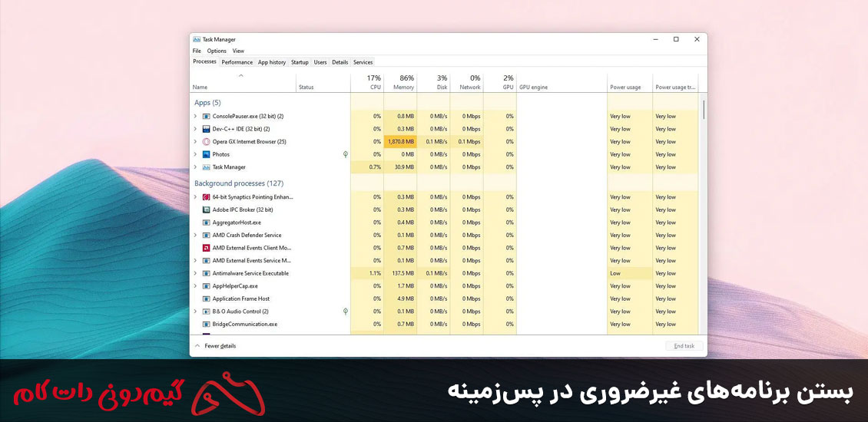Screen dimensions: 868x422
Task: Collapse view with Fewer details
Action: (x=215, y=346)
